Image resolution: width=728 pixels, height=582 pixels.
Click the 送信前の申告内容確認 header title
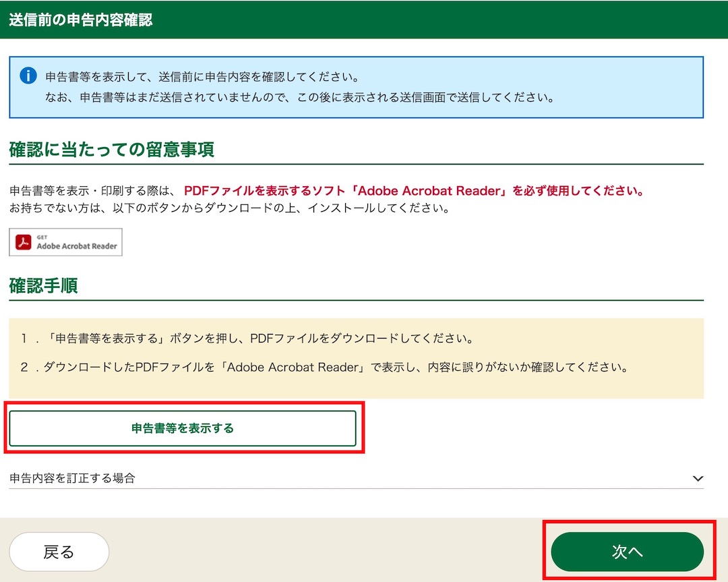(81, 20)
